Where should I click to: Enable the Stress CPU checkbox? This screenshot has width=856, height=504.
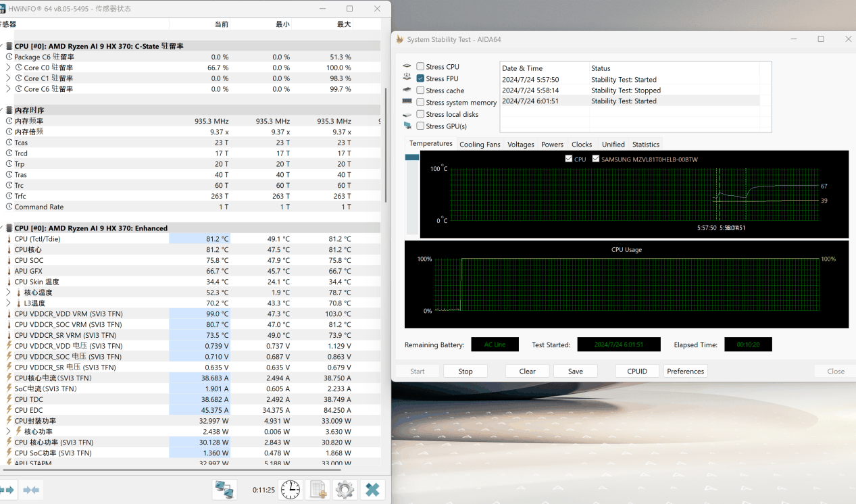(x=420, y=66)
